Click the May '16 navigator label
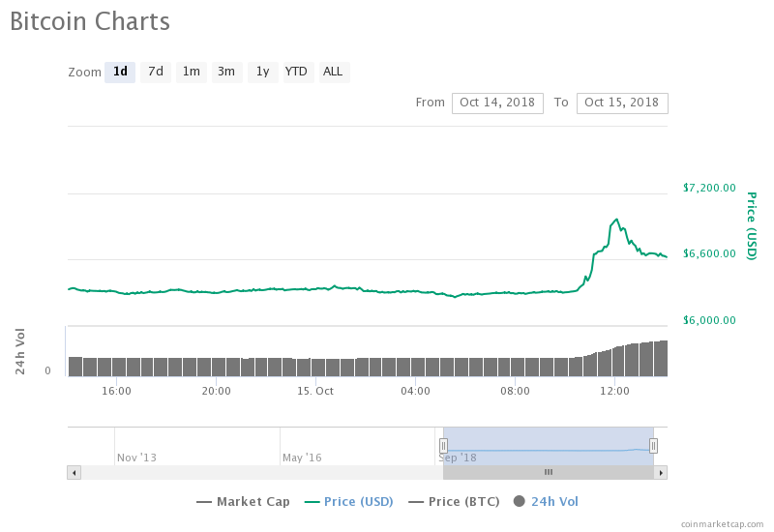The width and height of the screenshot is (774, 532). pyautogui.click(x=302, y=458)
